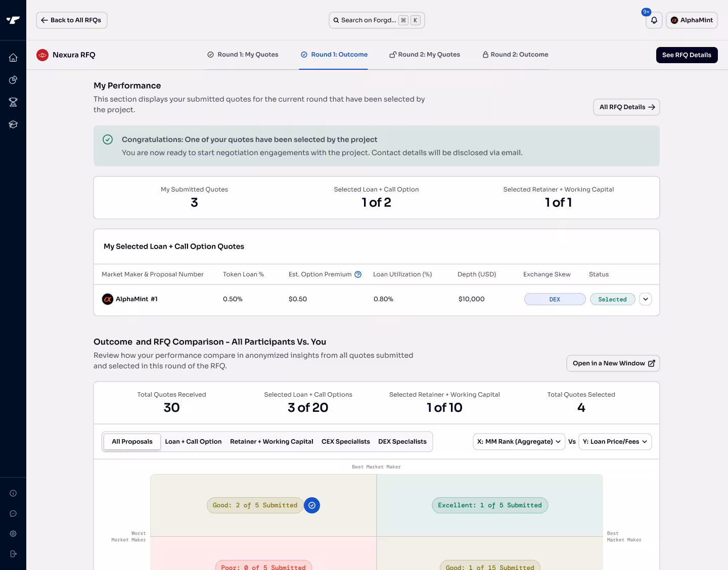
Task: Click the AlphaMint avatar in table row
Action: (x=107, y=299)
